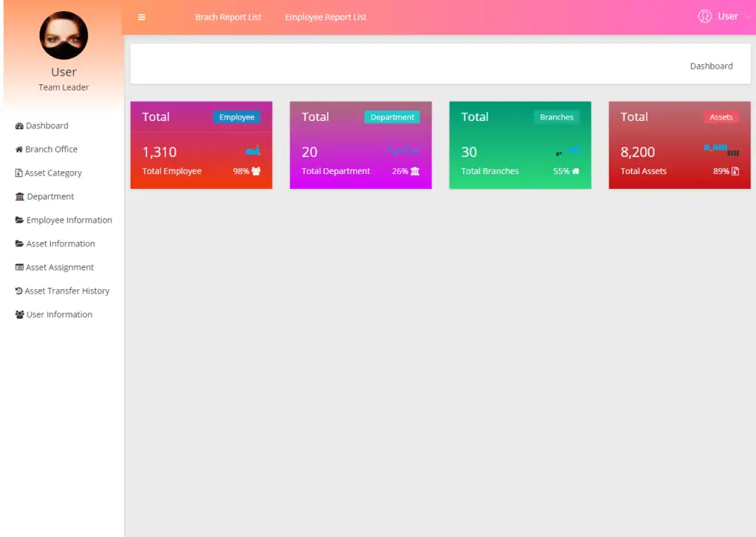The height and width of the screenshot is (537, 756).
Task: Select Asset Category in sidebar
Action: (x=53, y=173)
